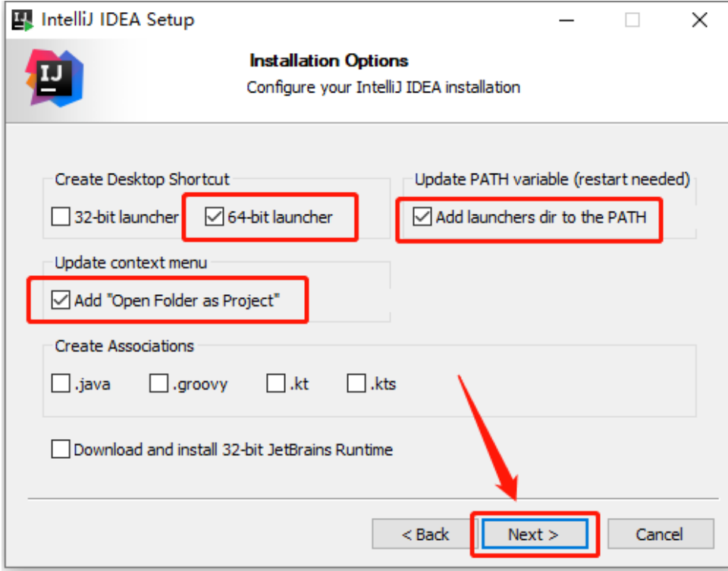728x571 pixels.
Task: Click the large IJ logo in header
Action: pyautogui.click(x=55, y=78)
